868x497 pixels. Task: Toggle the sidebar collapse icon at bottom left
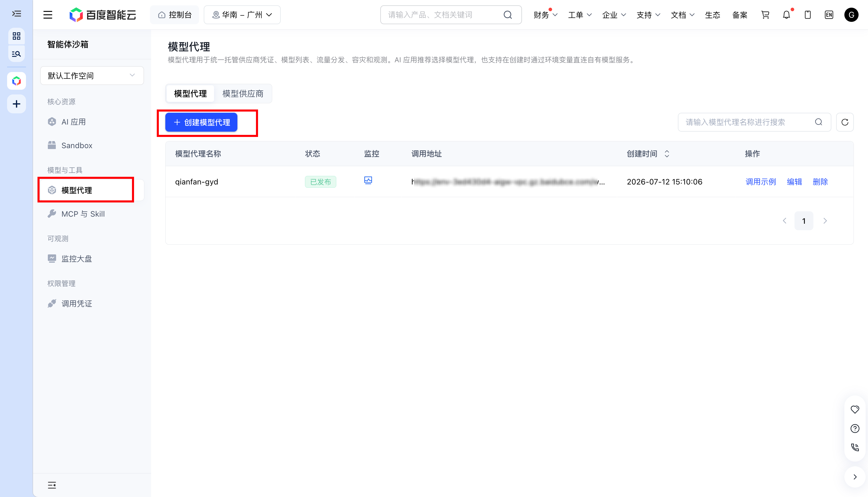tap(52, 485)
